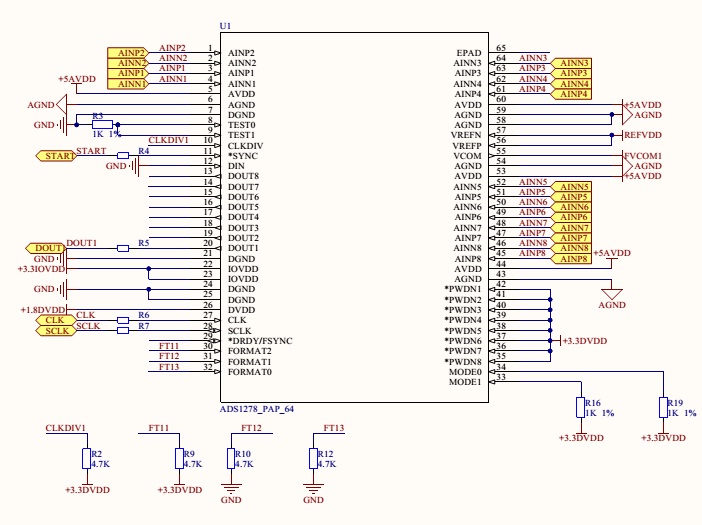Screen dimensions: 702x525
Task: Select the +3.3DVDD power symbol under R16
Action: click(581, 437)
